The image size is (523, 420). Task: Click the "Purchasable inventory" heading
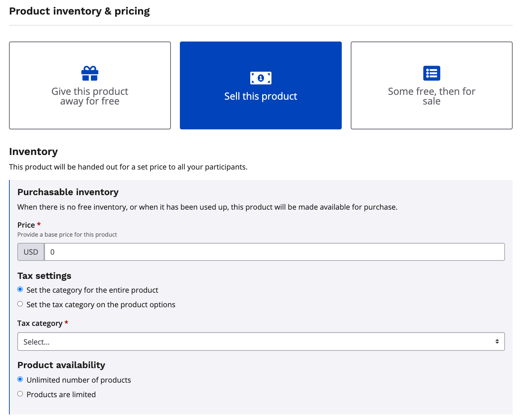(x=68, y=192)
